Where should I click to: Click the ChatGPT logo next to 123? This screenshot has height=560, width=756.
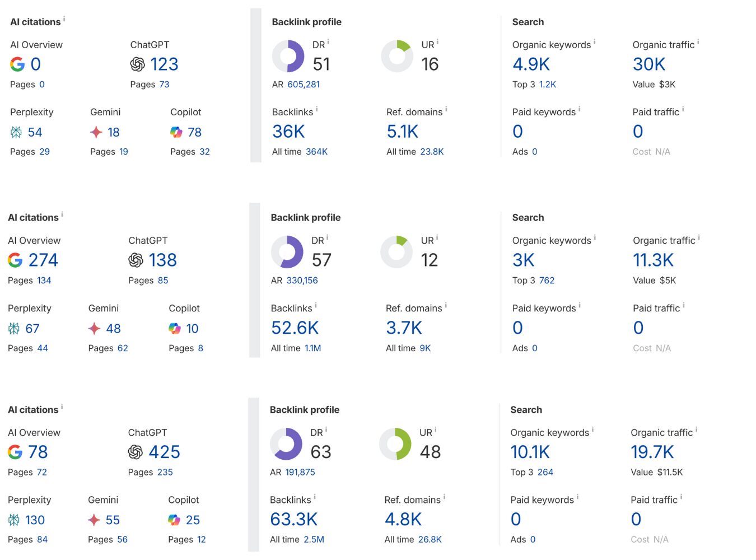coord(137,64)
